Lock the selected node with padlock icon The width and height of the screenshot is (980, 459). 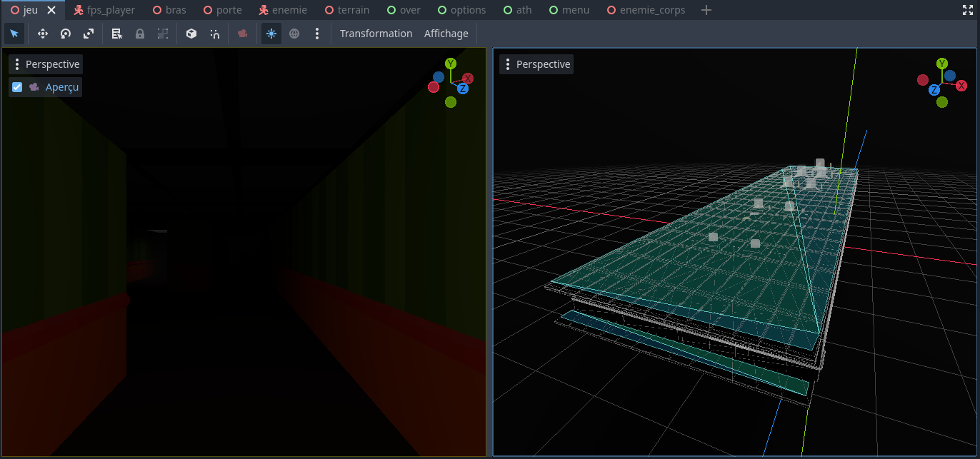tap(140, 34)
